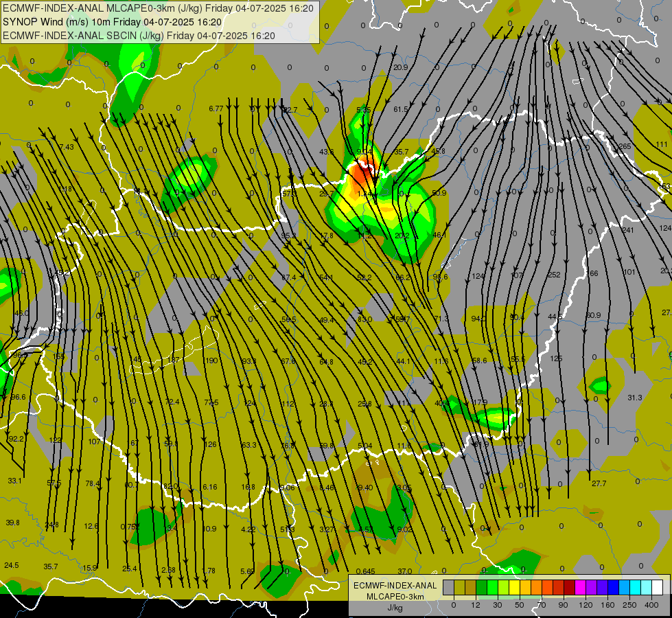Click the map value '39.8'
This screenshot has width=672, height=618.
[x=12, y=523]
